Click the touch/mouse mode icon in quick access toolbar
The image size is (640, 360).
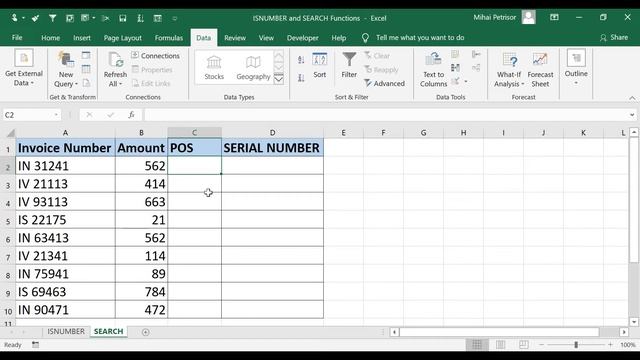(x=14, y=18)
